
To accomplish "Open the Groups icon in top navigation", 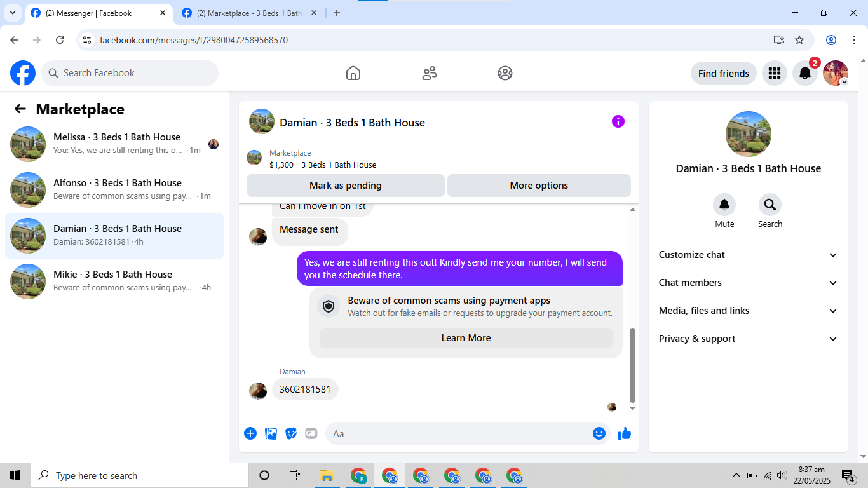I will tap(505, 73).
